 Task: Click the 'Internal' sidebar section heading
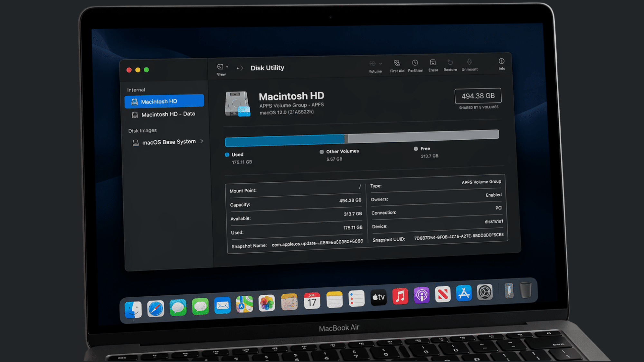point(136,90)
